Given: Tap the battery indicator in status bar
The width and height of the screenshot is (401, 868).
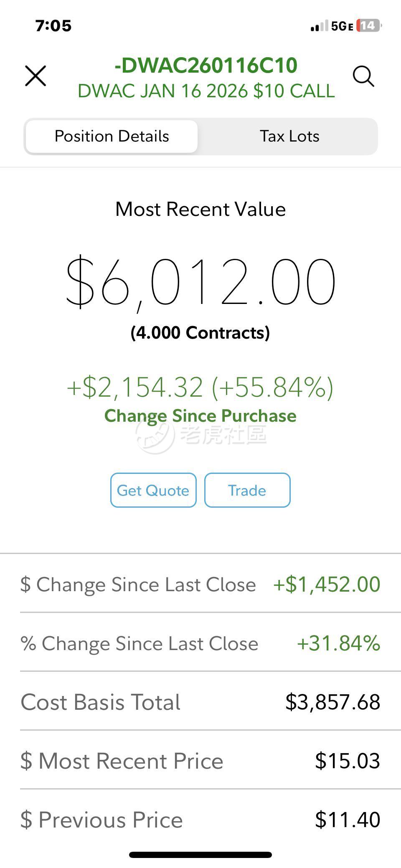Looking at the screenshot, I should [x=369, y=26].
